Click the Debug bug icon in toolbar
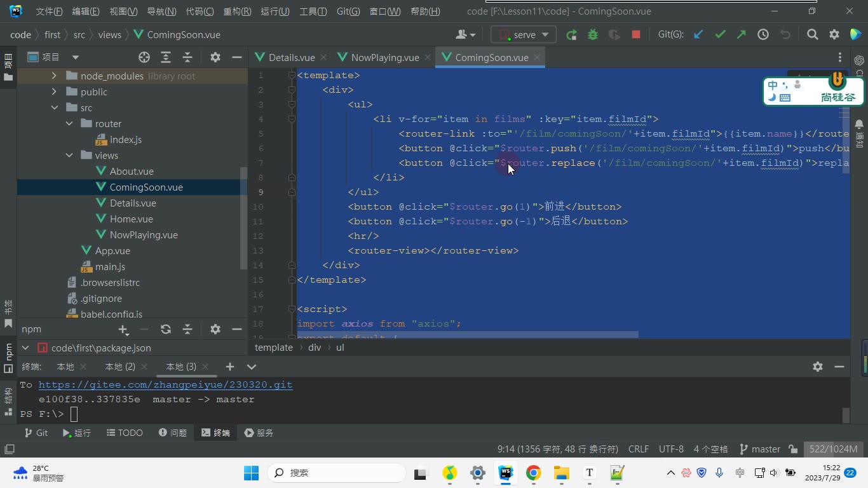The image size is (868, 488). coord(593,35)
